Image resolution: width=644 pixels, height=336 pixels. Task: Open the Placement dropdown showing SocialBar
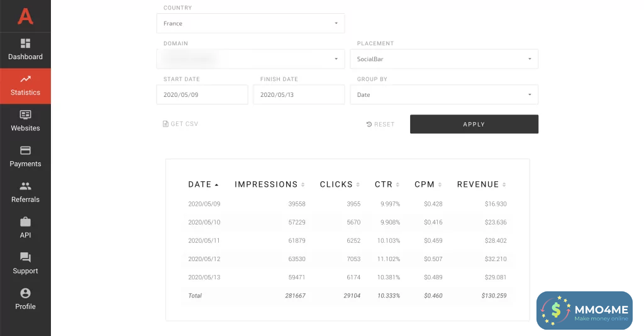point(443,59)
